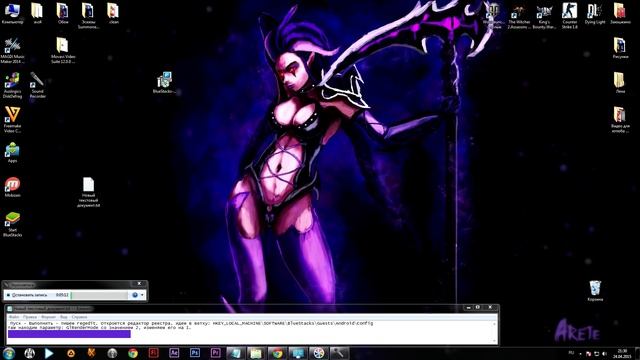Launch Auslogics DiskDefrag shortcut

(12, 85)
